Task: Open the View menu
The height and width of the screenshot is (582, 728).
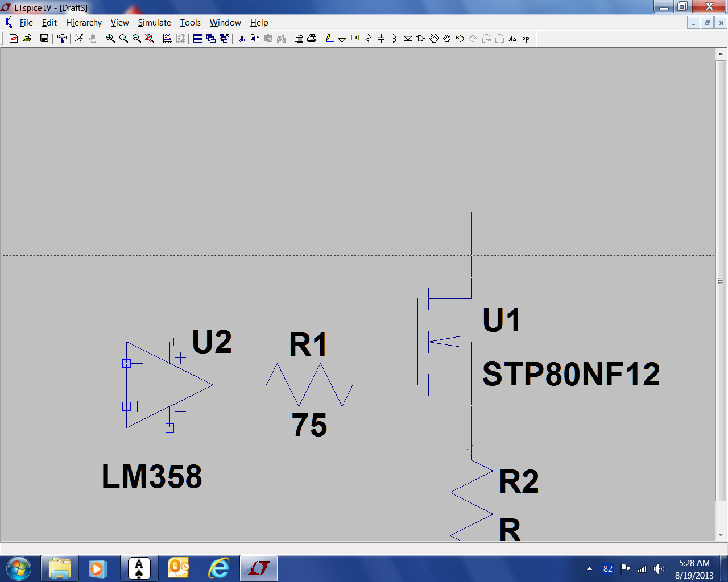Action: pos(119,23)
